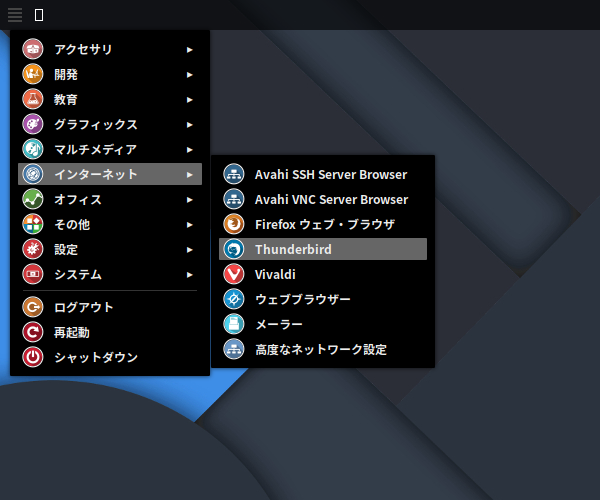Viewport: 600px width, 500px height.
Task: Choose シャットダウン to shut down
Action: click(110, 357)
